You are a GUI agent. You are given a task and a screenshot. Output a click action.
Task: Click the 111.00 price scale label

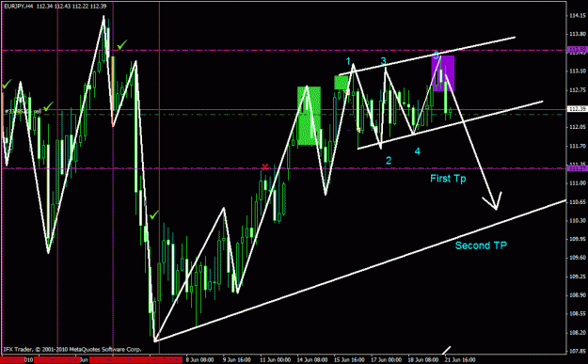coord(578,183)
